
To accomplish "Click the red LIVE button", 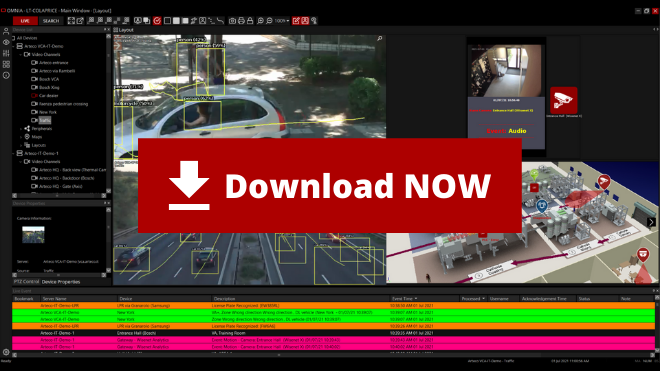I will click(x=25, y=21).
